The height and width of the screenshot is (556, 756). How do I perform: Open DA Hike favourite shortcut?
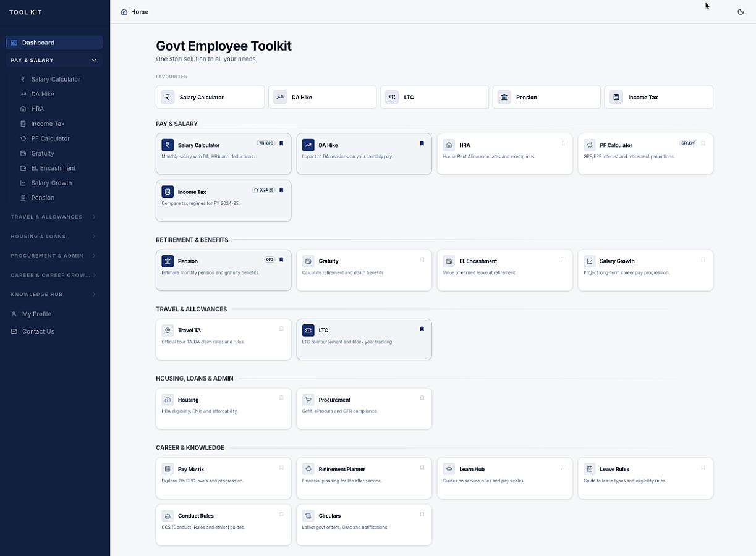pyautogui.click(x=322, y=97)
